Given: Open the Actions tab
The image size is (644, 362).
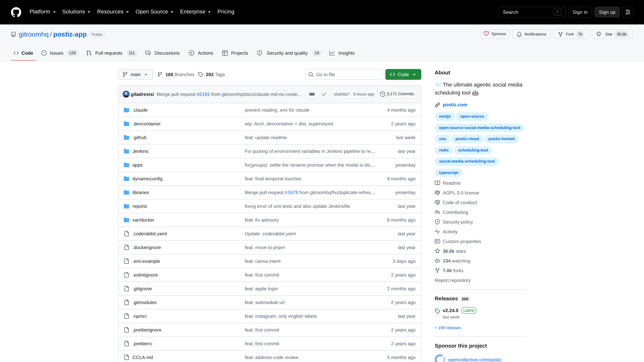Looking at the screenshot, I should (201, 53).
